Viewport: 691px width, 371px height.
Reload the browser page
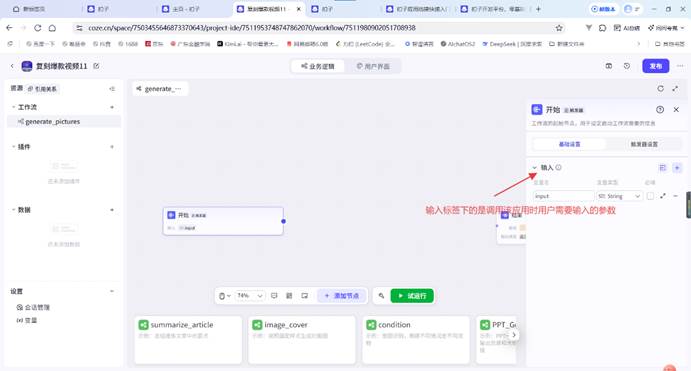(x=37, y=28)
